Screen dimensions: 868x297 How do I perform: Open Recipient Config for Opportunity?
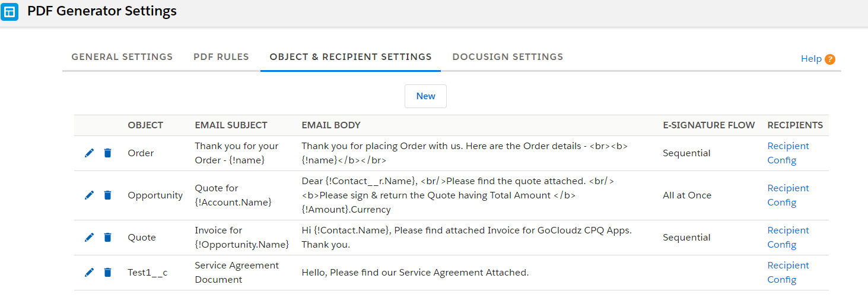(x=788, y=195)
